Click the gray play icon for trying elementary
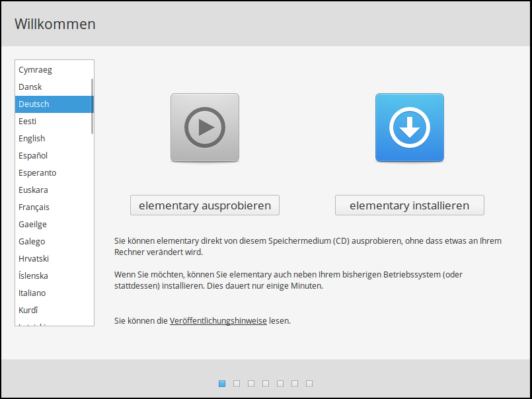Viewport: 532px width, 399px height. (x=204, y=127)
